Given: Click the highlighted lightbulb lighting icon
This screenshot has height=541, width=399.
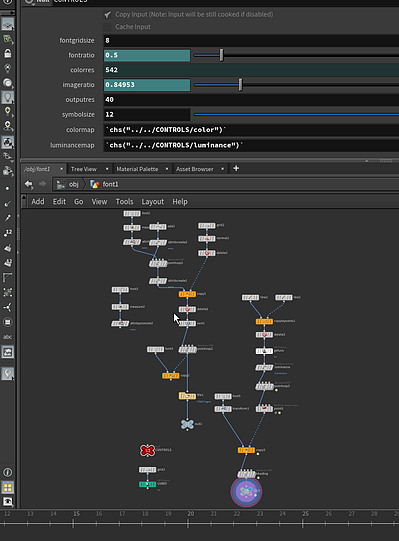Looking at the screenshot, I should [8, 97].
